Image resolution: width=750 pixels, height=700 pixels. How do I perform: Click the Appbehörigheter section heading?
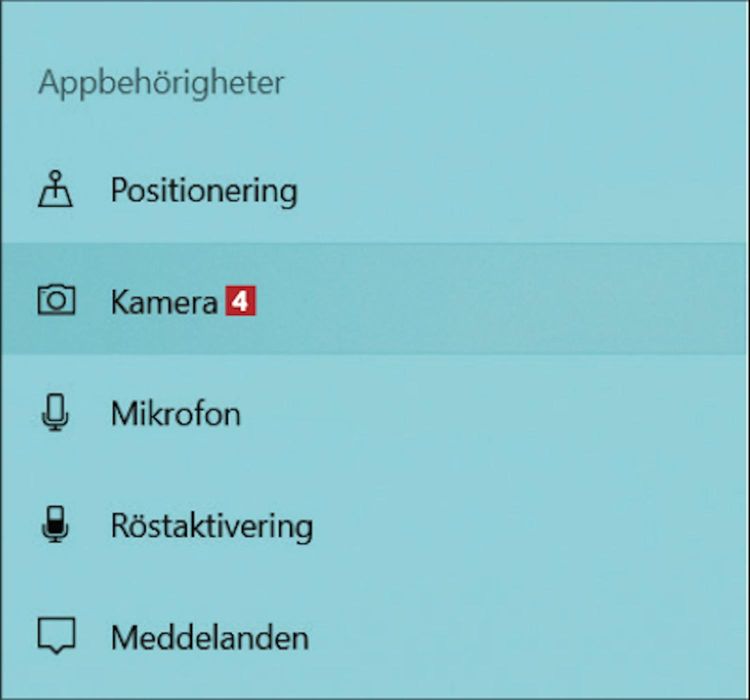[161, 82]
